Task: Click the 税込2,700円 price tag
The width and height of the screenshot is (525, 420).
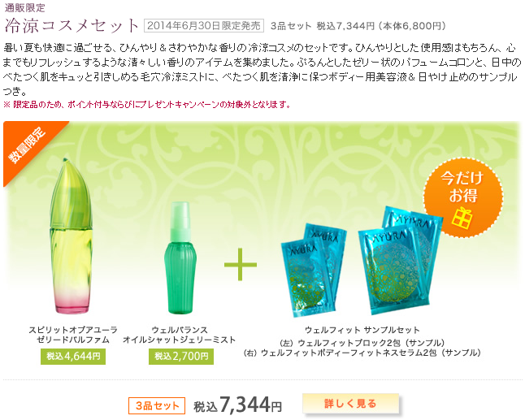Action: (x=181, y=357)
